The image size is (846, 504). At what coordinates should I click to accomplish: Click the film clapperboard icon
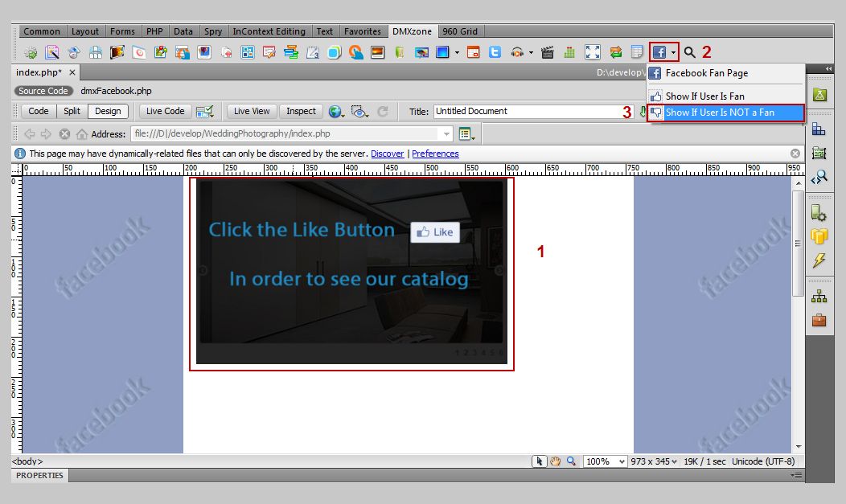pos(547,52)
